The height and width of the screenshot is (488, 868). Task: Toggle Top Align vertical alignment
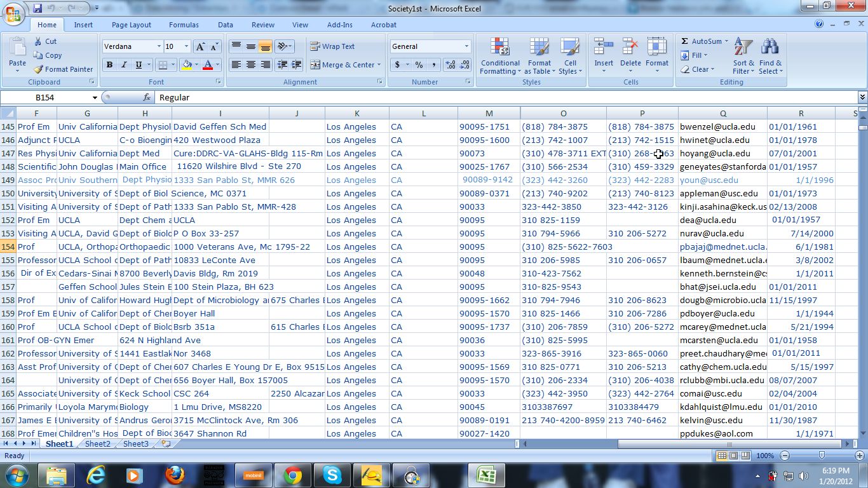[x=236, y=46]
